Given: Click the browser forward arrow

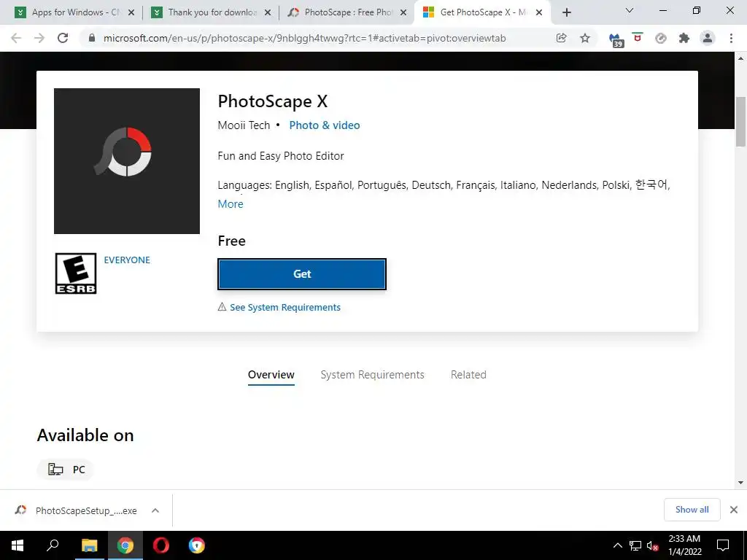Looking at the screenshot, I should pos(39,38).
